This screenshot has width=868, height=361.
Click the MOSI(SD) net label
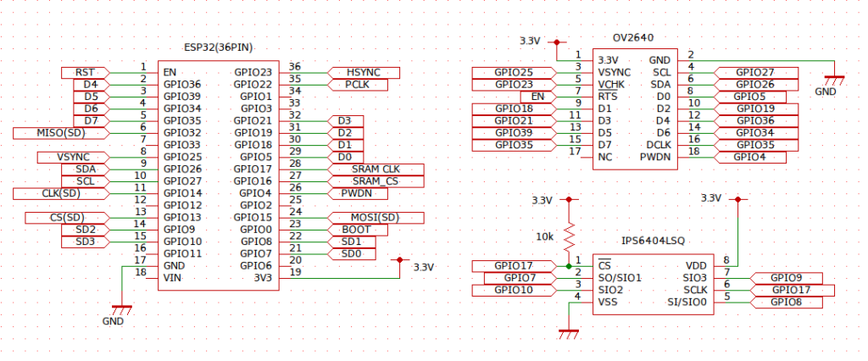click(x=376, y=218)
